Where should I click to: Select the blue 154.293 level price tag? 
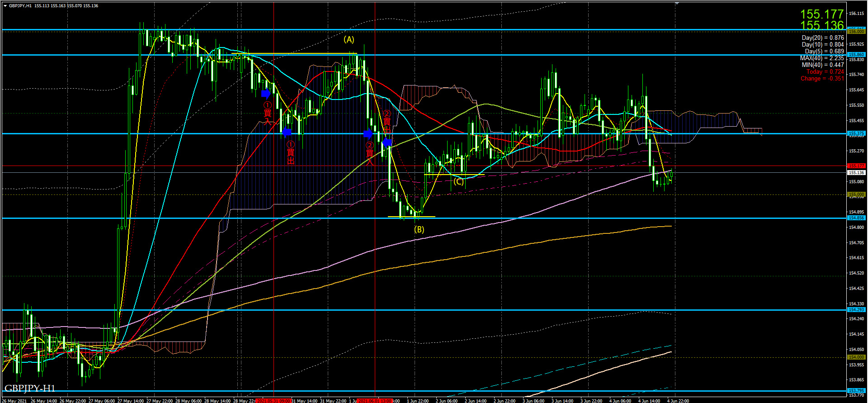(856, 310)
